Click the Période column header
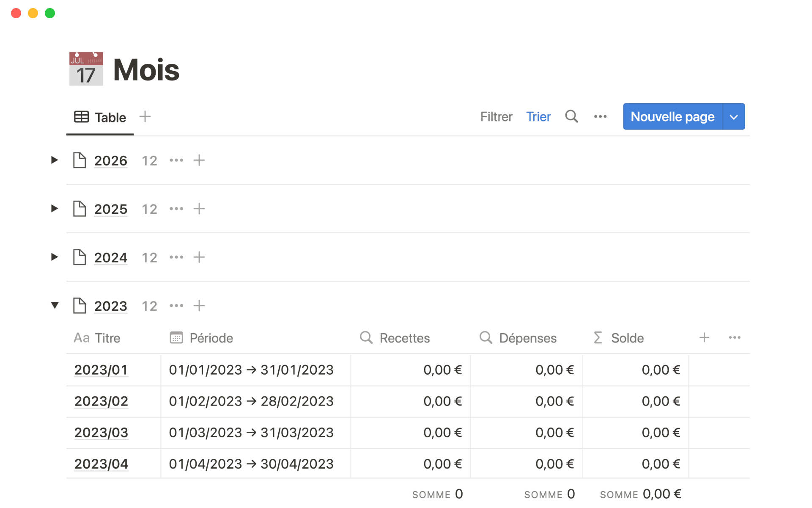 pos(211,338)
